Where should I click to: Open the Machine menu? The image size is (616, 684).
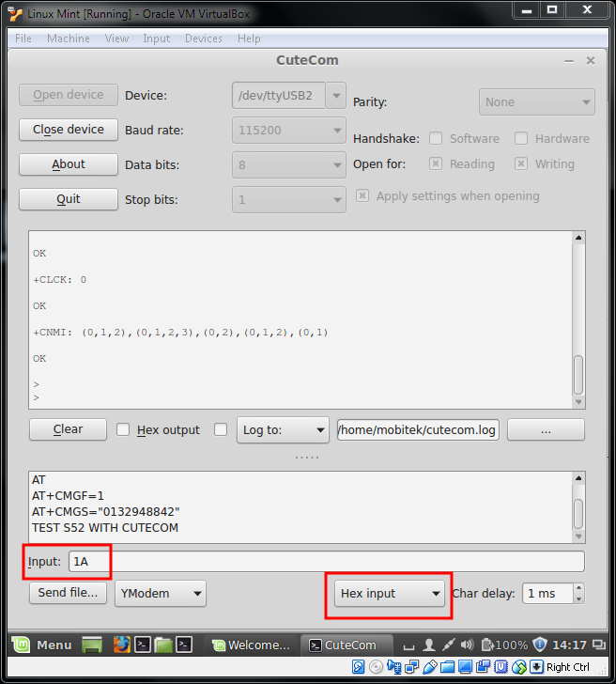pyautogui.click(x=69, y=39)
